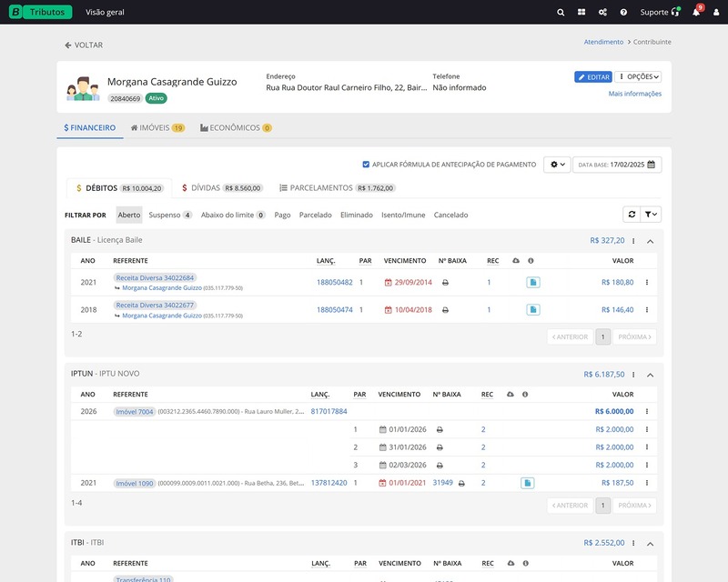Click printer icon for the 29/09/2014 row
The height and width of the screenshot is (582, 728).
tap(445, 283)
